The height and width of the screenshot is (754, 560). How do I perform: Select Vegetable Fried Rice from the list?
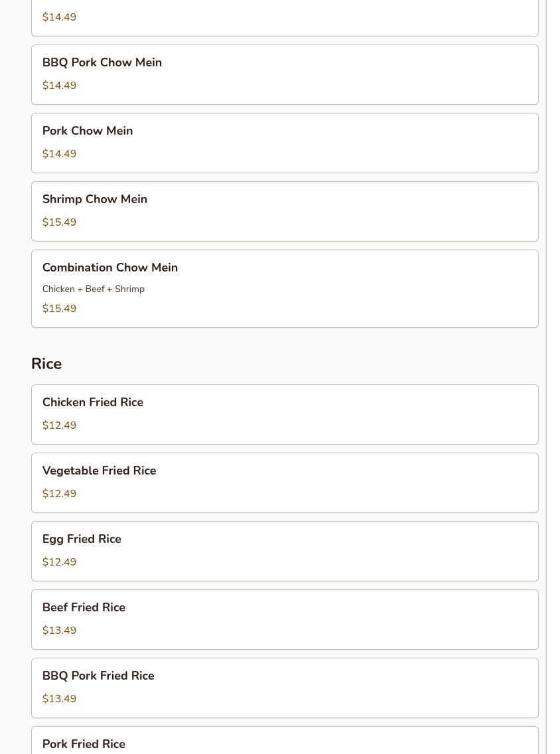tap(284, 483)
